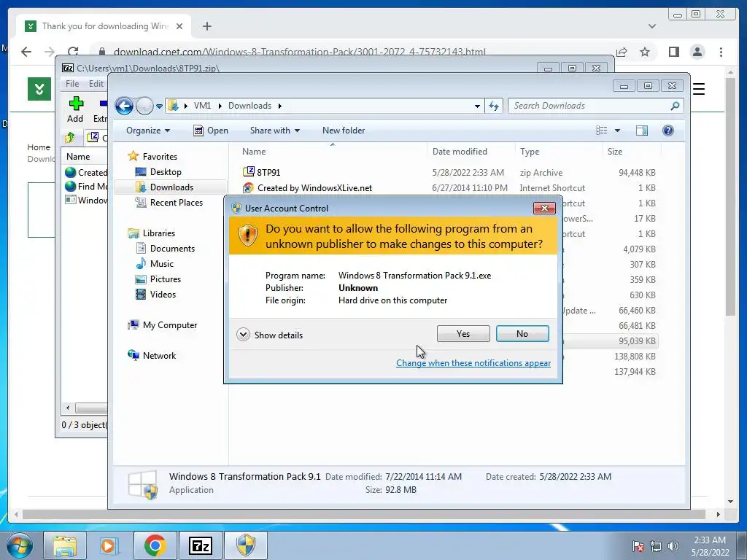The image size is (747, 560).
Task: Click No in User Account Control dialog
Action: point(522,334)
